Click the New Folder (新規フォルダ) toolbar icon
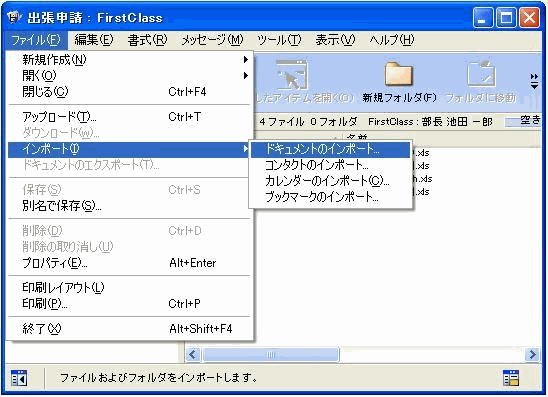The image size is (548, 397). pyautogui.click(x=398, y=74)
